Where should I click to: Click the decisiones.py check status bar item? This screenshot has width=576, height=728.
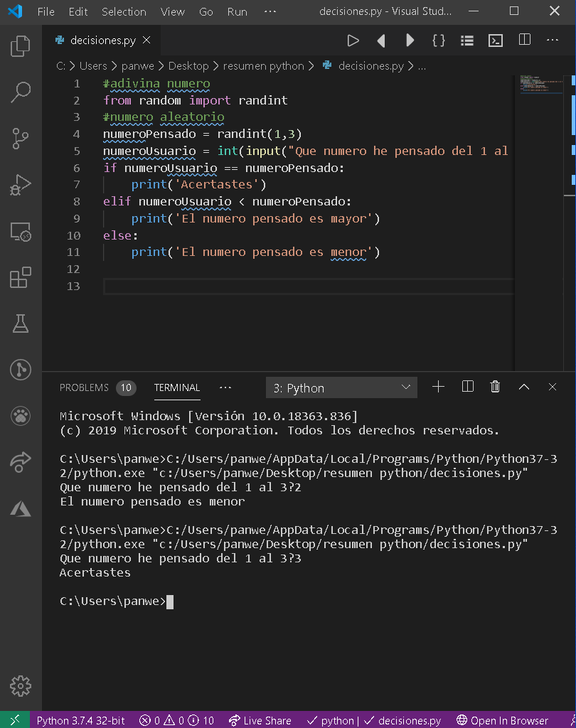click(402, 720)
